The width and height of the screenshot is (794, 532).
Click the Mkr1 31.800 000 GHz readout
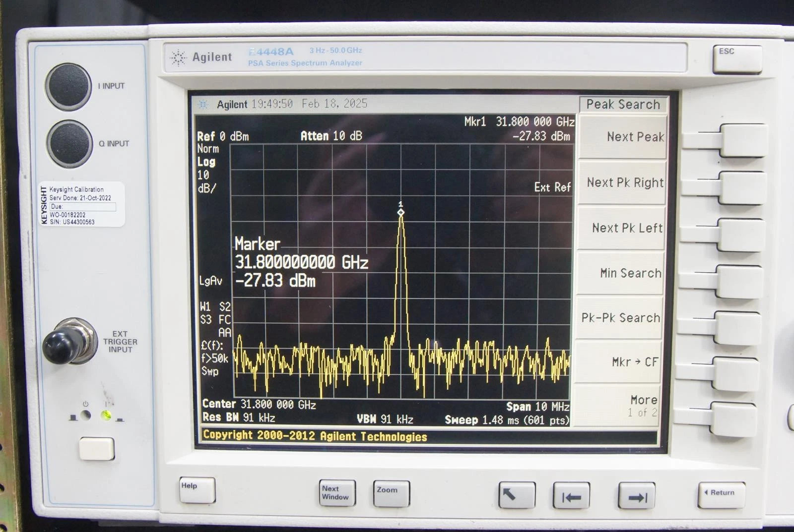520,121
